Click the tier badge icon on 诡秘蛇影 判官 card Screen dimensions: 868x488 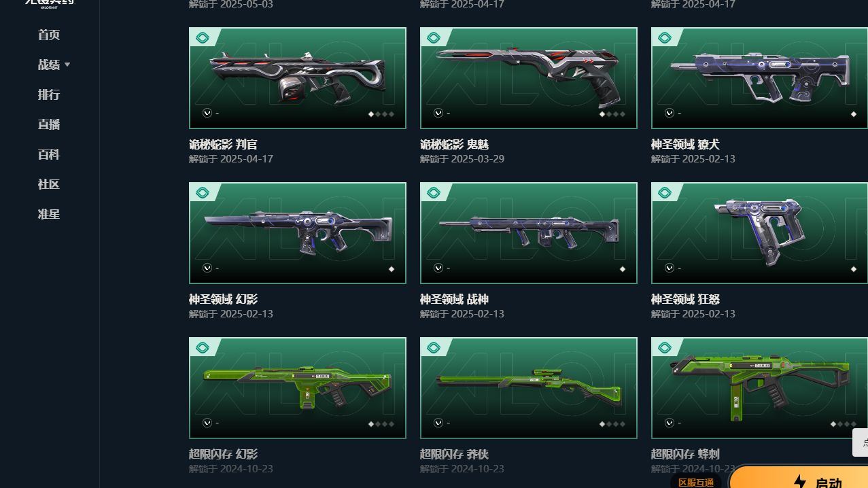click(202, 38)
